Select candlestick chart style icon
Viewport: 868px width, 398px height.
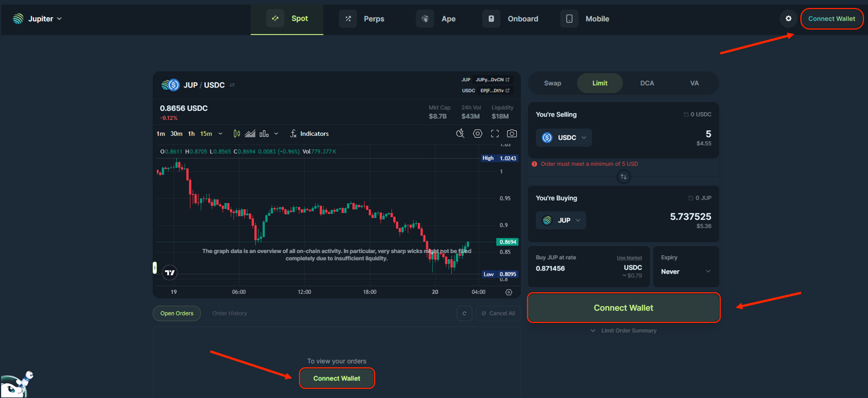[237, 134]
